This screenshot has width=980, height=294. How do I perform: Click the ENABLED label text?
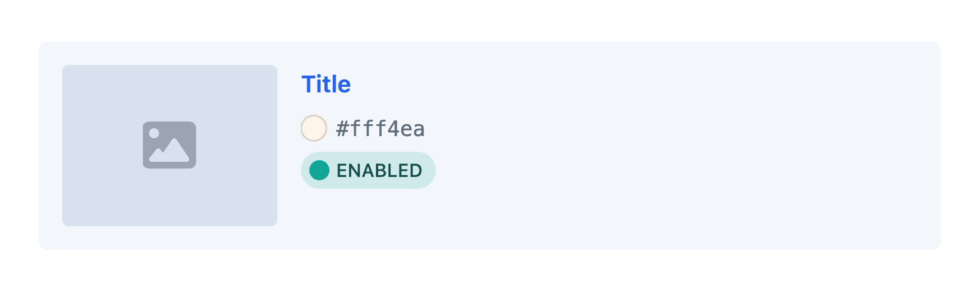click(379, 170)
